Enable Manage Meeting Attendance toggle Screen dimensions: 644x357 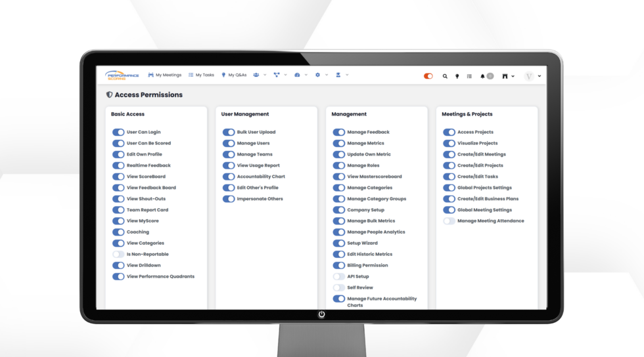pyautogui.click(x=449, y=221)
